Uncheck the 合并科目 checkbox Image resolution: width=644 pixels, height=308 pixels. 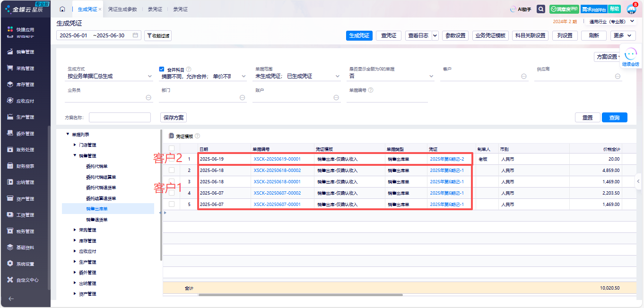pyautogui.click(x=162, y=69)
